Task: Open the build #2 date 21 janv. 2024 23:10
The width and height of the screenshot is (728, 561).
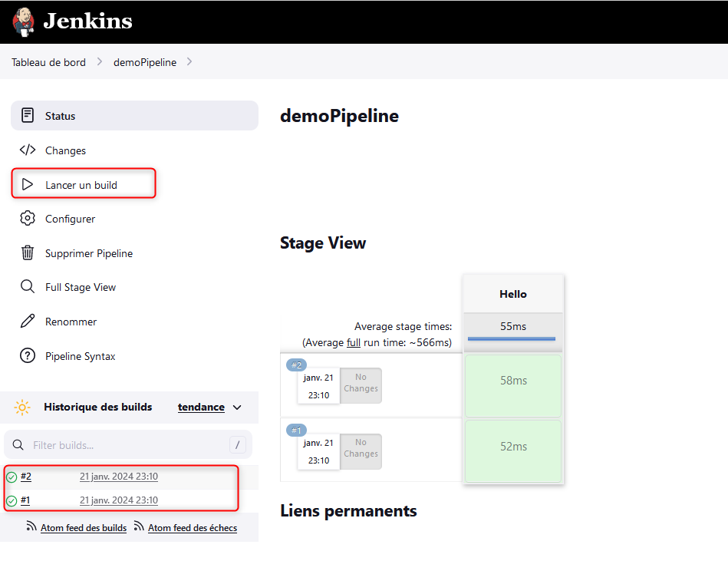Action: pos(119,477)
